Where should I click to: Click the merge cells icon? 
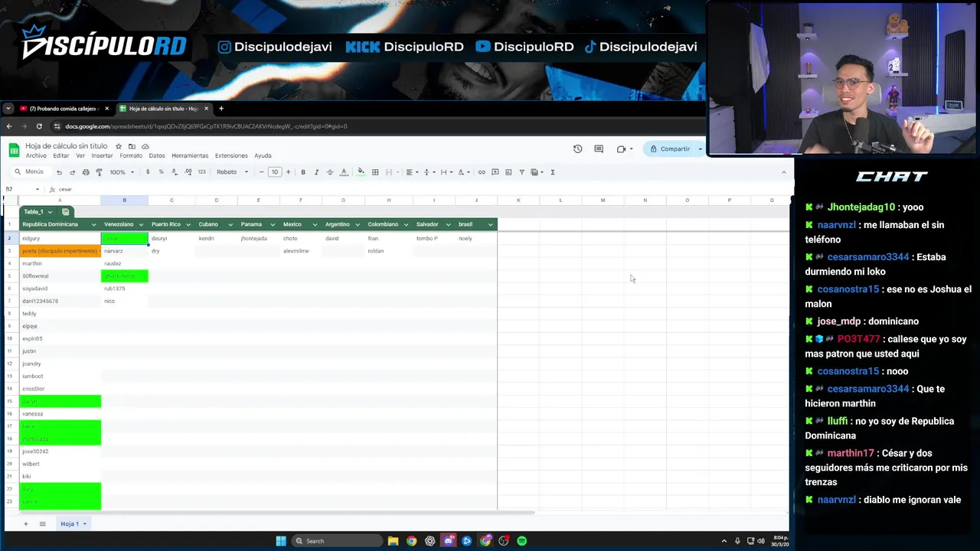pos(389,172)
